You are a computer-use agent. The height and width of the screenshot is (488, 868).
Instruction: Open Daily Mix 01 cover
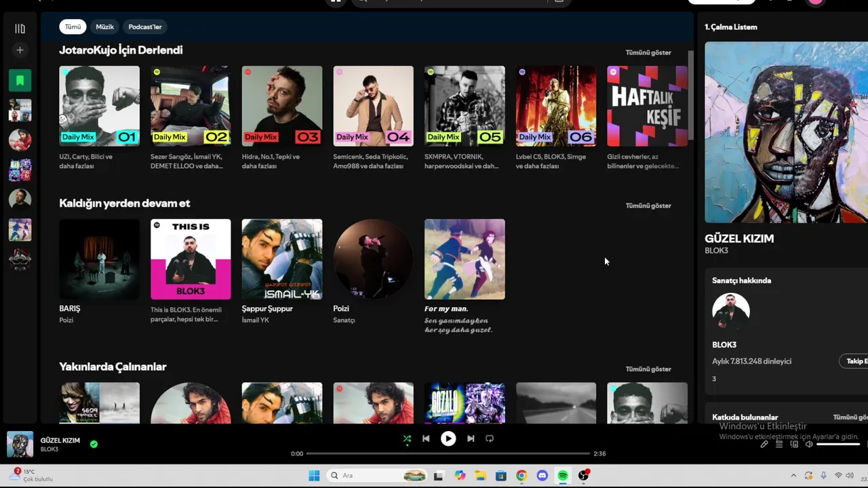[x=99, y=106]
